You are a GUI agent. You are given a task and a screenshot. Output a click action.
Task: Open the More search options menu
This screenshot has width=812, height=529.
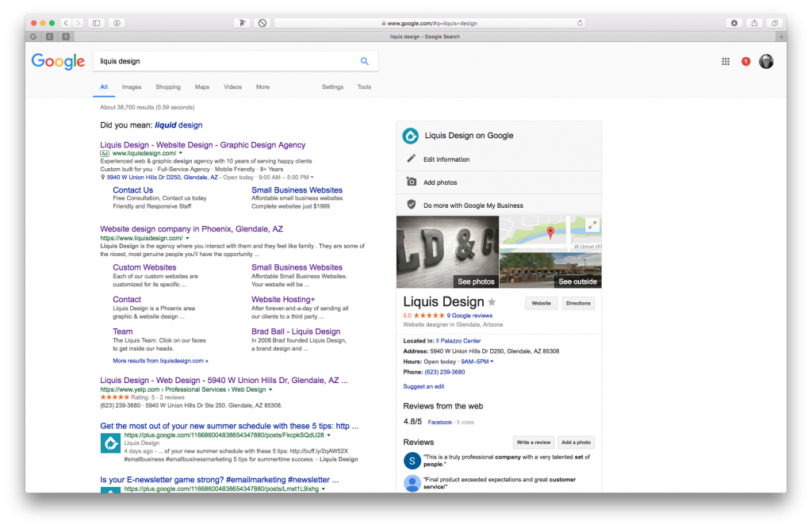pyautogui.click(x=262, y=87)
